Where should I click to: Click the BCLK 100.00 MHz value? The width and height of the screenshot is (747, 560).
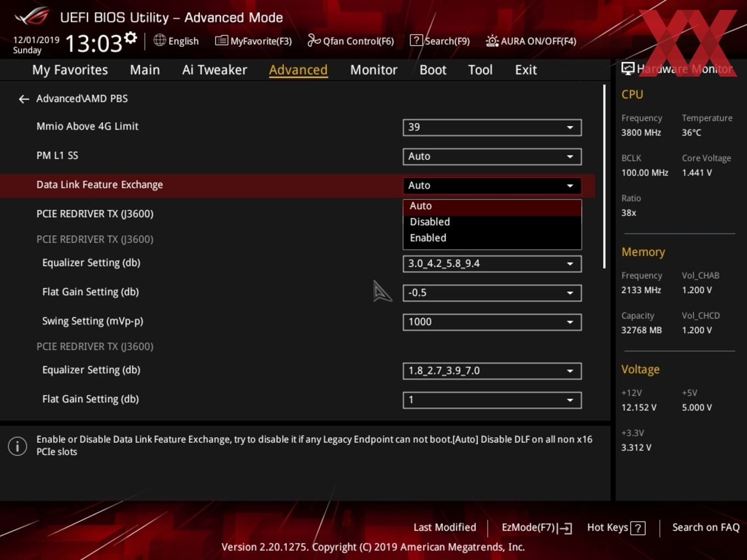(645, 173)
